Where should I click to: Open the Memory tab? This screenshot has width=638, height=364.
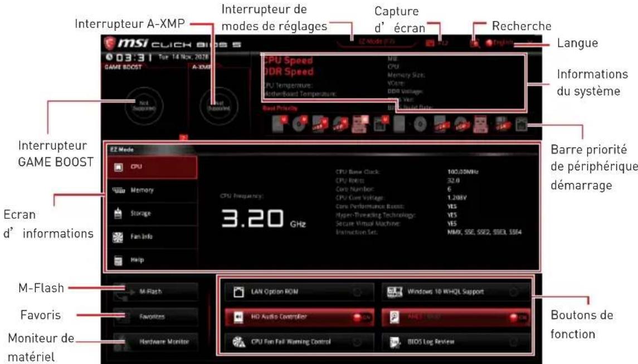coord(152,190)
